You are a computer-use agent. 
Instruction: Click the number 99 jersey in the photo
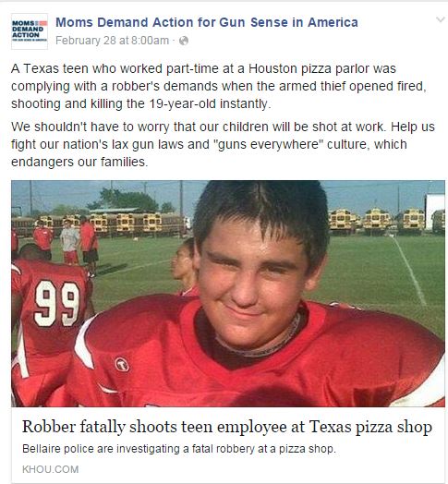tap(56, 304)
